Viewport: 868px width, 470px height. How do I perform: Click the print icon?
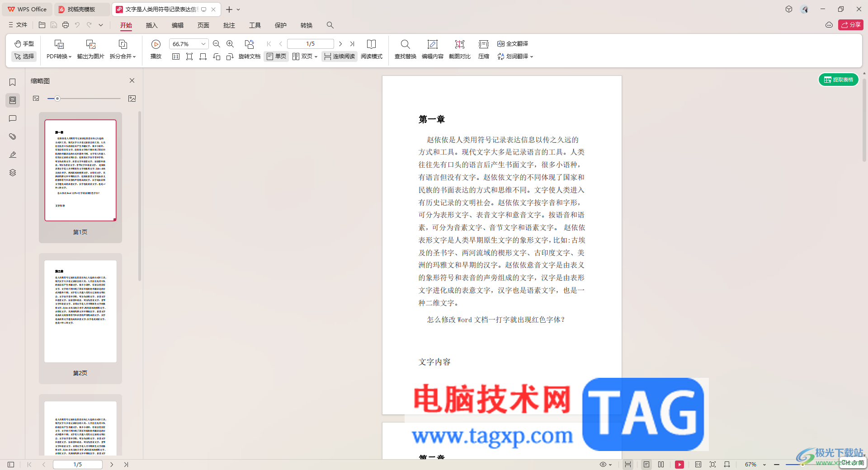[x=66, y=25]
